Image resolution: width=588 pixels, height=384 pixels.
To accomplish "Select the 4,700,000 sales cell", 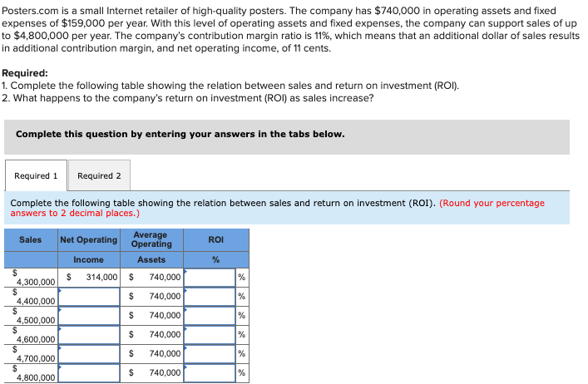I will [x=31, y=354].
